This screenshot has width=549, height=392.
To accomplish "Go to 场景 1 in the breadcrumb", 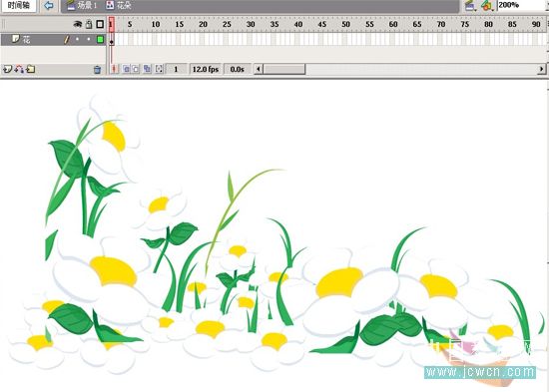I will (82, 5).
